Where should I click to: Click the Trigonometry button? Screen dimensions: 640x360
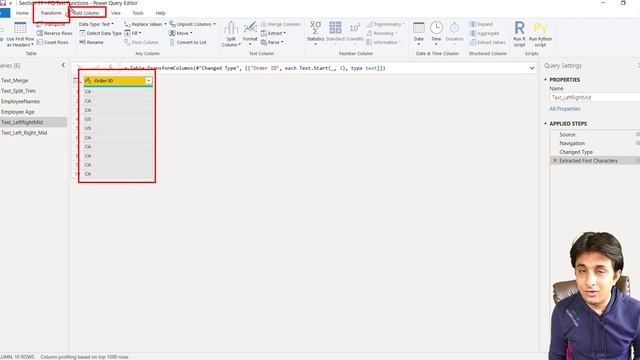pos(385,24)
